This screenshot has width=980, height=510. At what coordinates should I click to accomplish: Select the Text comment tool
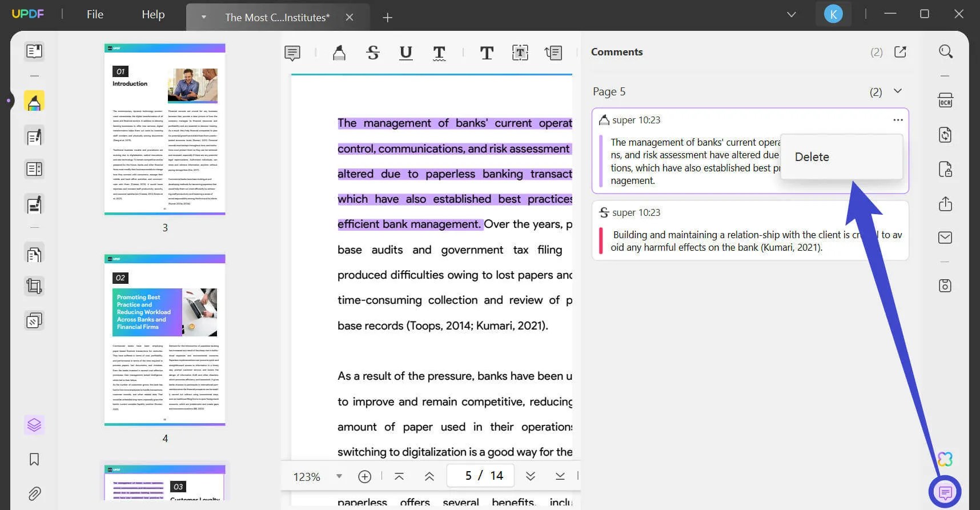487,53
